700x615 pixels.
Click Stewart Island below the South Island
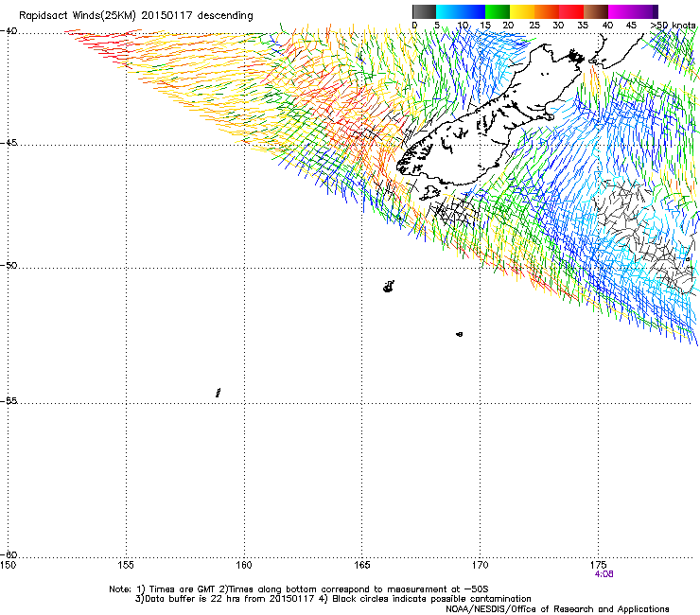pyautogui.click(x=429, y=193)
